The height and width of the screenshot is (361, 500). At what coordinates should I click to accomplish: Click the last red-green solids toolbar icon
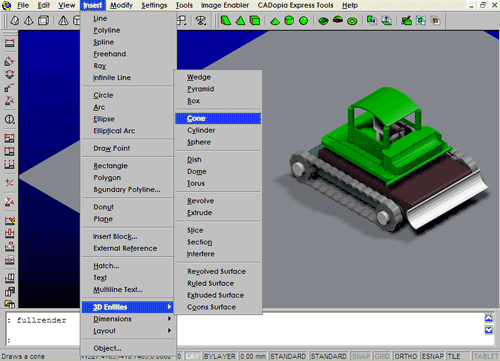click(435, 21)
